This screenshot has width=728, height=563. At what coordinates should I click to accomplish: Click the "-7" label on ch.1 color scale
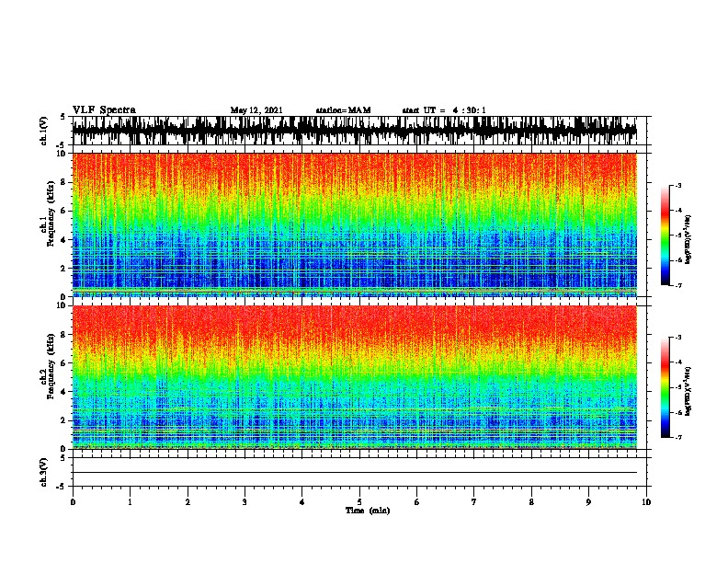(x=678, y=285)
